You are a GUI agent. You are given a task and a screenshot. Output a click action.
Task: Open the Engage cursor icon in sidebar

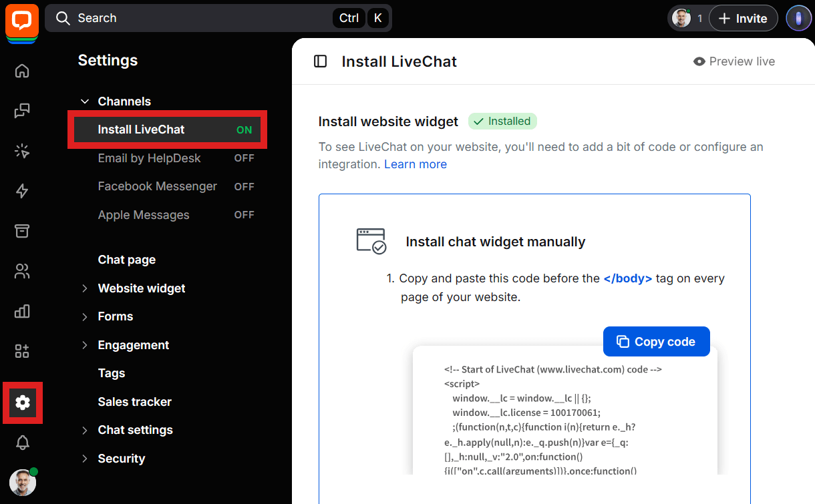click(22, 151)
